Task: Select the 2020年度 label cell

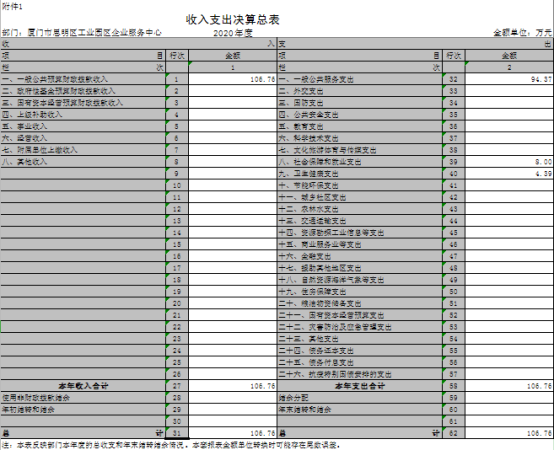Action: 232,33
